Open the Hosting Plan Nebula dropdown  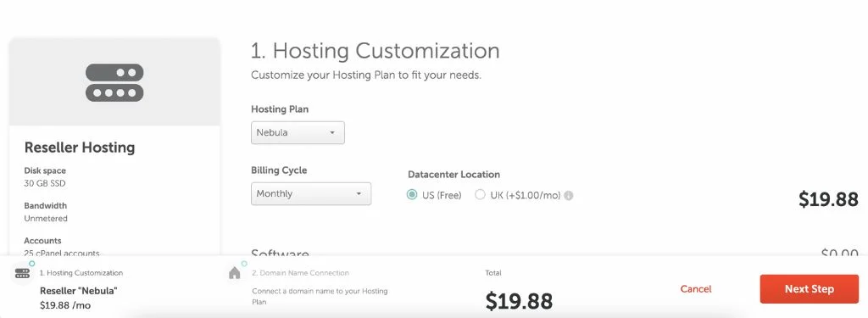point(298,133)
